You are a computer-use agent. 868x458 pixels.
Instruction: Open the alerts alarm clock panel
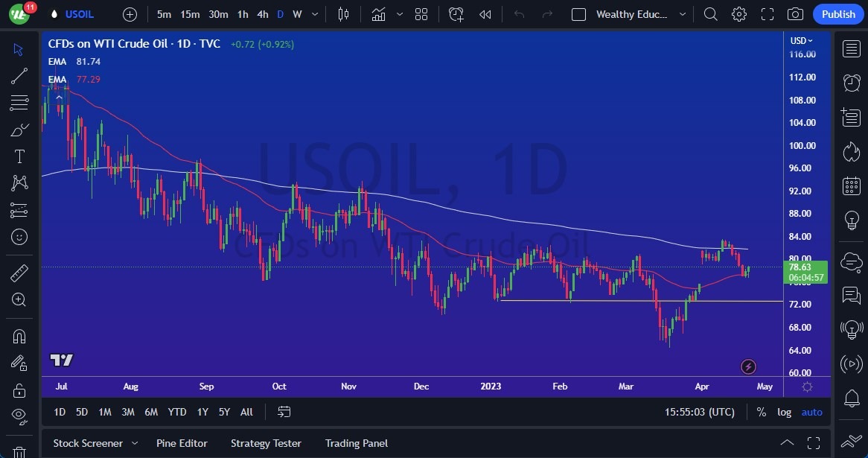852,83
